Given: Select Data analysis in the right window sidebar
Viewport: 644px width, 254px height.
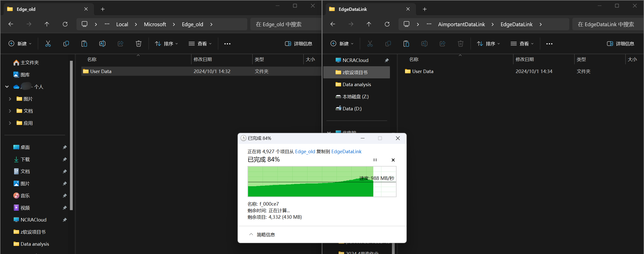Looking at the screenshot, I should click(x=356, y=84).
